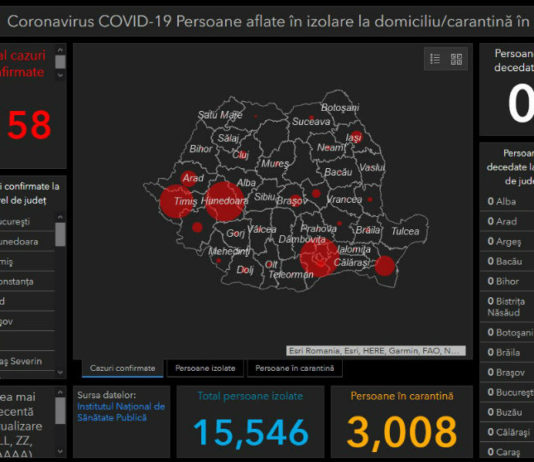This screenshot has width=534, height=462.
Task: Select '0 Alba' in deaths list
Action: coord(507,202)
